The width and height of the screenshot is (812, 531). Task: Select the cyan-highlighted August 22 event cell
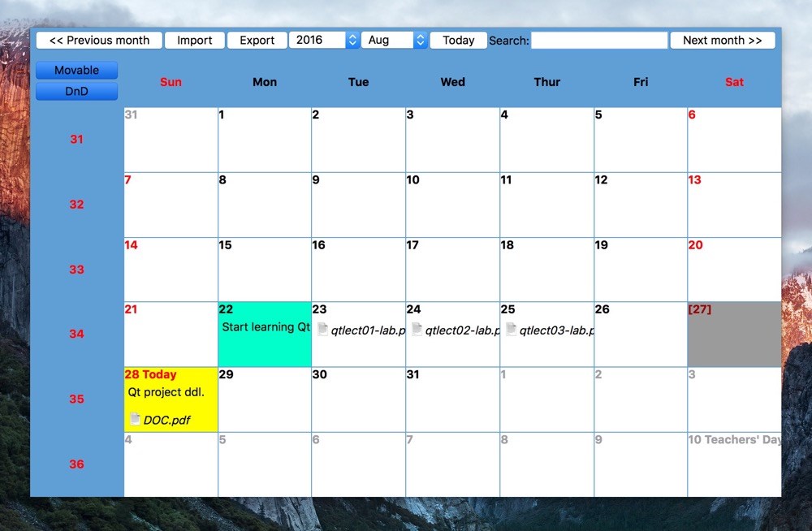(x=265, y=333)
